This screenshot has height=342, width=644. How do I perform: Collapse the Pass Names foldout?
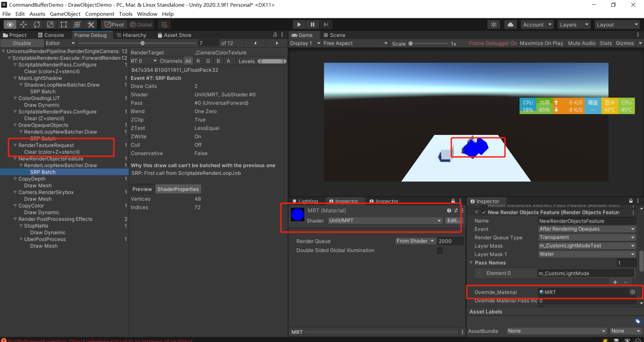click(x=471, y=263)
